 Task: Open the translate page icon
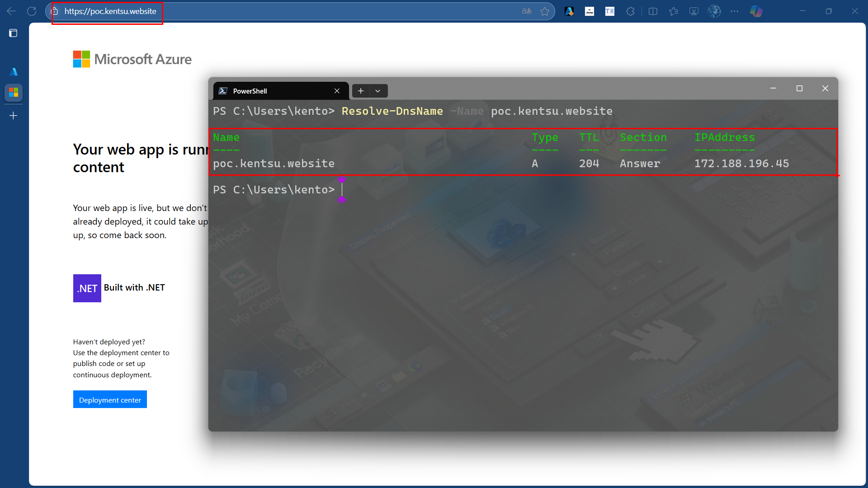pos(527,11)
